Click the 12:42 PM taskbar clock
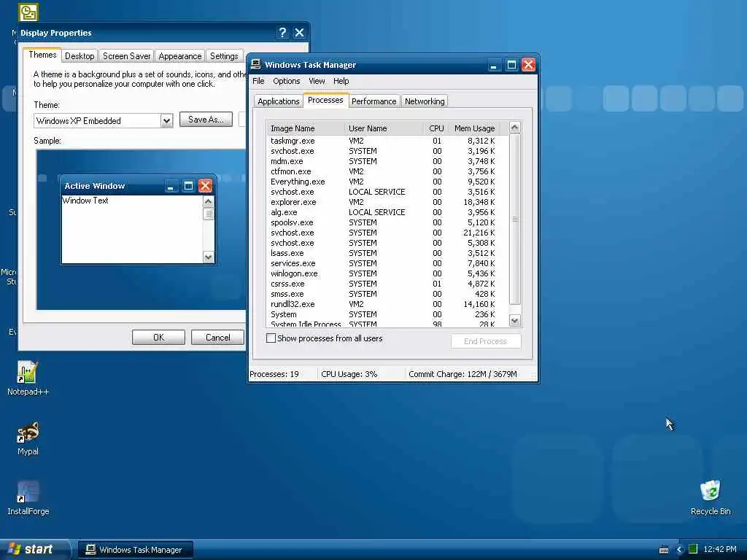This screenshot has height=560, width=747. (x=720, y=549)
